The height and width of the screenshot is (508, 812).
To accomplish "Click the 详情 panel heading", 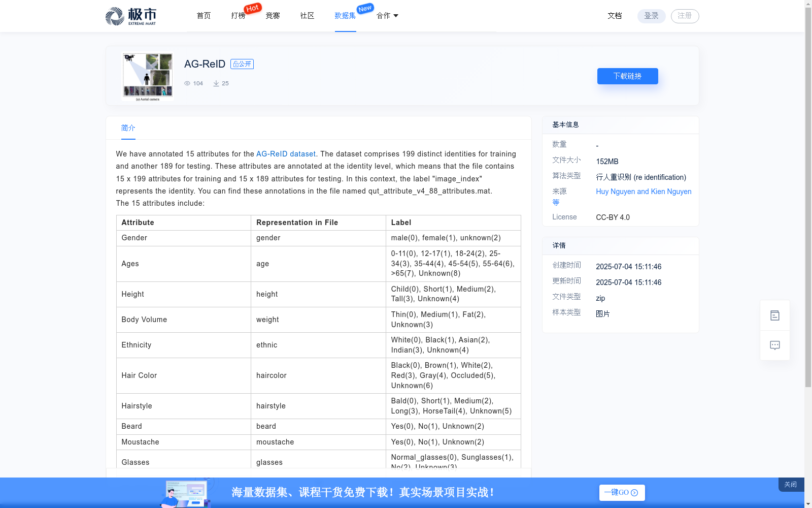I will tap(559, 245).
